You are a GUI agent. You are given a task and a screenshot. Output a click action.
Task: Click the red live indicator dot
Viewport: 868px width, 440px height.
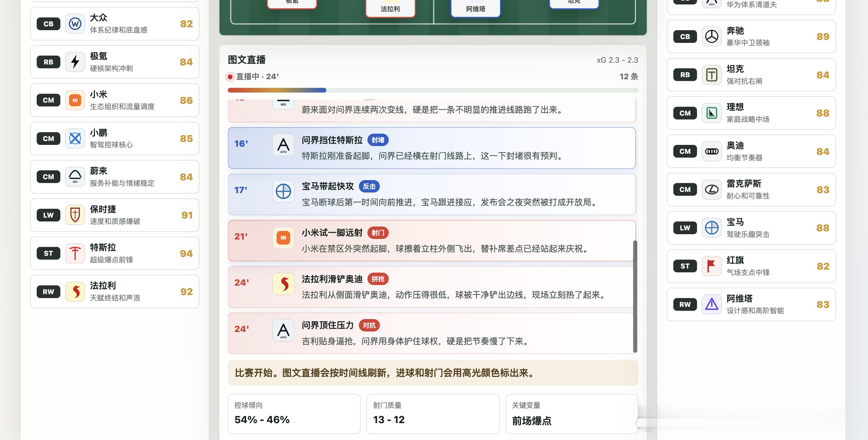pos(230,77)
